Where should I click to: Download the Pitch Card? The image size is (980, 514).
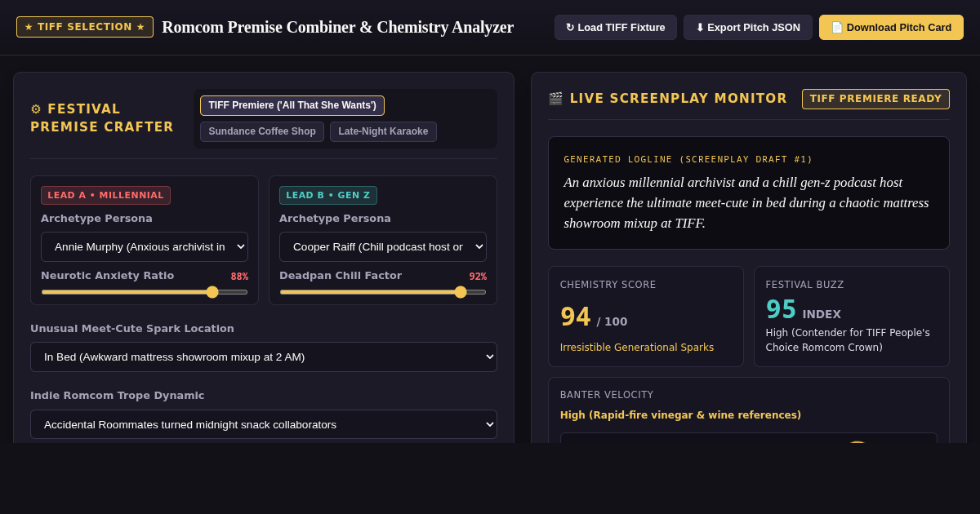point(891,27)
